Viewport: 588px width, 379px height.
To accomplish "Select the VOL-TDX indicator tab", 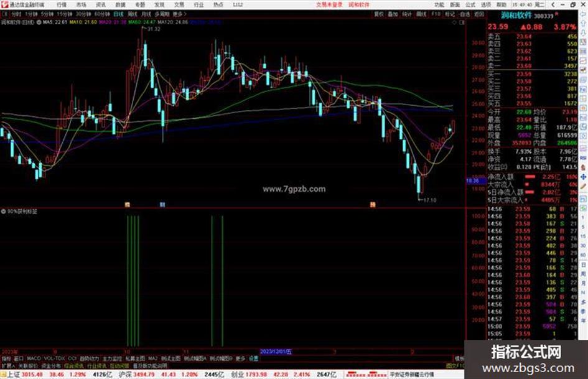I will [x=54, y=358].
